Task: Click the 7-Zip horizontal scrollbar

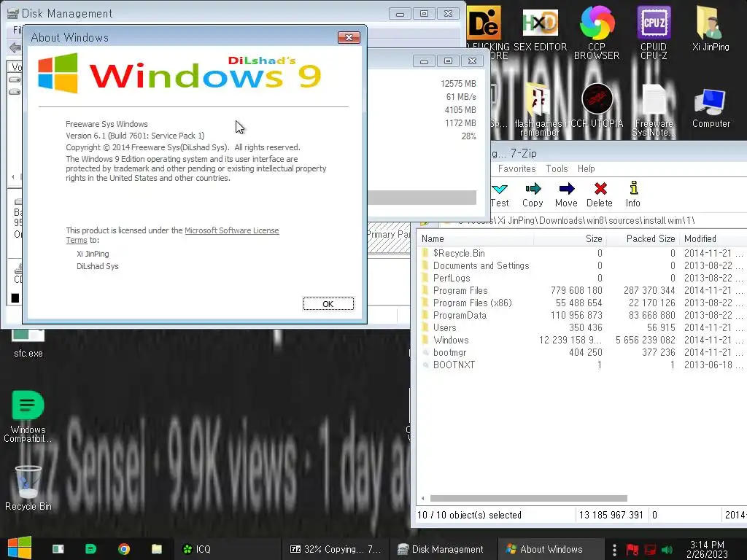Action: pos(529,499)
